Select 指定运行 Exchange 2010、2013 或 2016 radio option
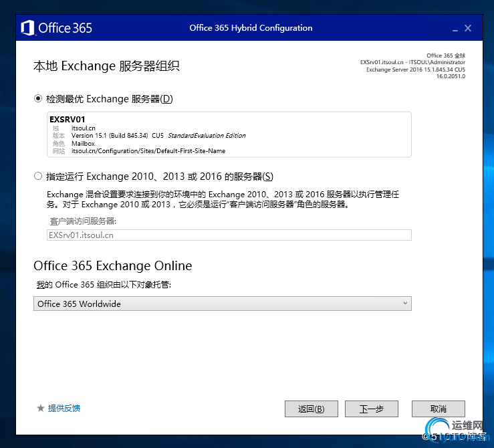 [x=38, y=176]
